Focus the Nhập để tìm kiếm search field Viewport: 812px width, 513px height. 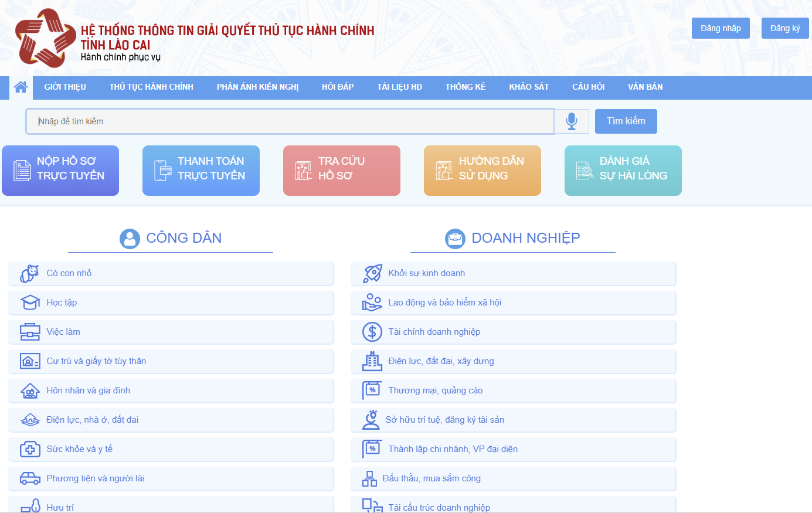click(290, 121)
